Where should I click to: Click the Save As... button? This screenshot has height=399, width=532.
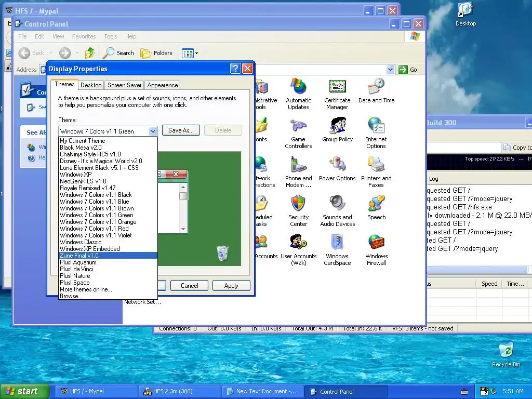pyautogui.click(x=181, y=130)
